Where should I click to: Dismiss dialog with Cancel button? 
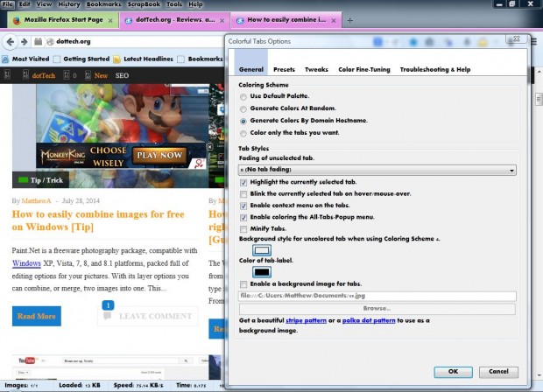click(x=498, y=372)
